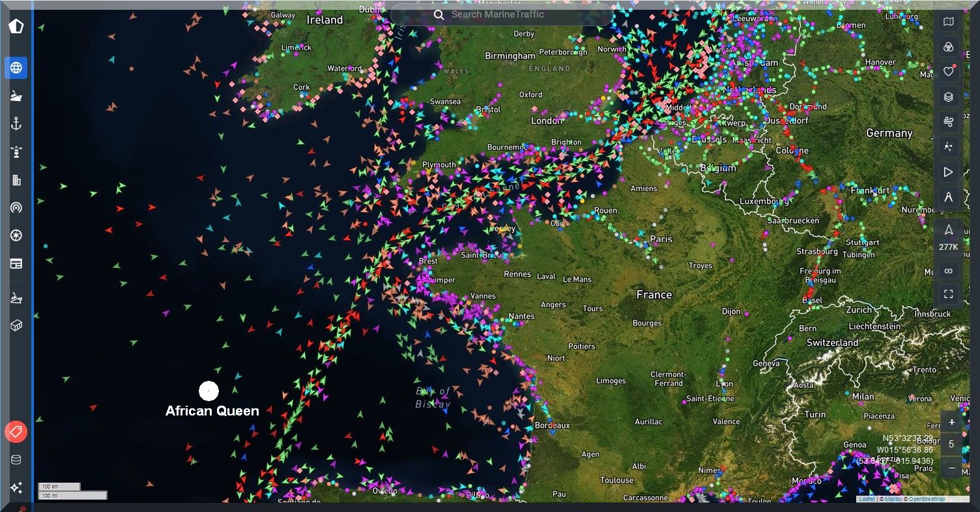Open the Ports anchor icon

[x=16, y=124]
